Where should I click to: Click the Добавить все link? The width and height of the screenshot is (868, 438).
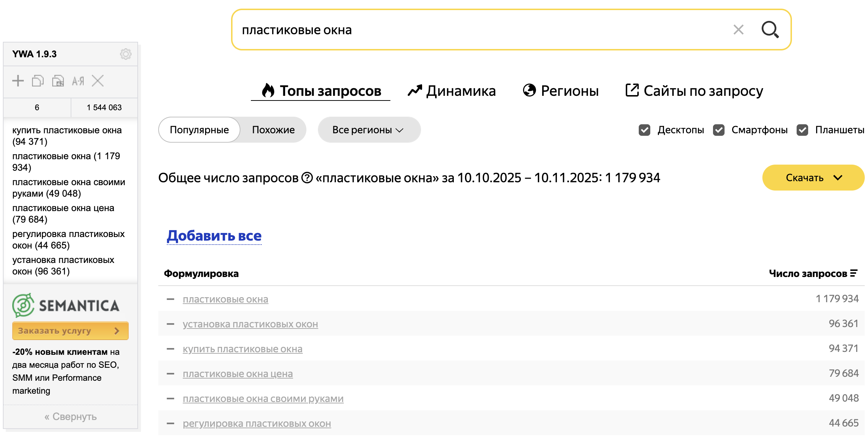[214, 236]
